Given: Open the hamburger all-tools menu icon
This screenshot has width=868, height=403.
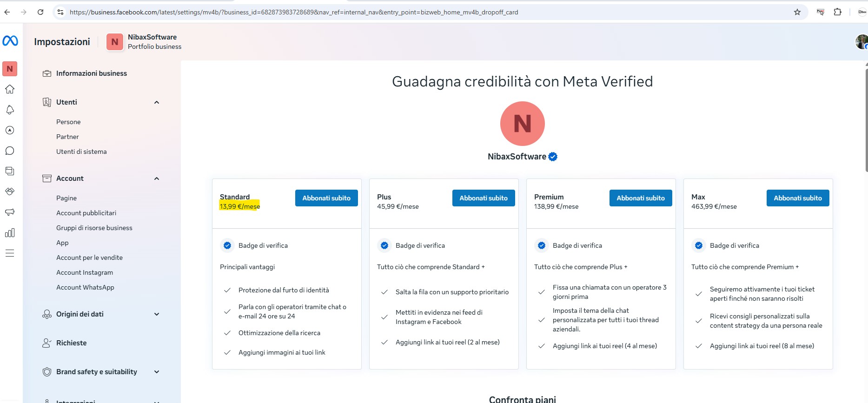Looking at the screenshot, I should pyautogui.click(x=10, y=253).
